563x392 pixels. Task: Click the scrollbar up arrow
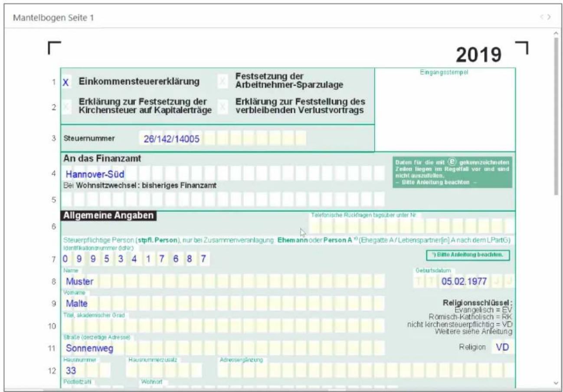tap(556, 33)
